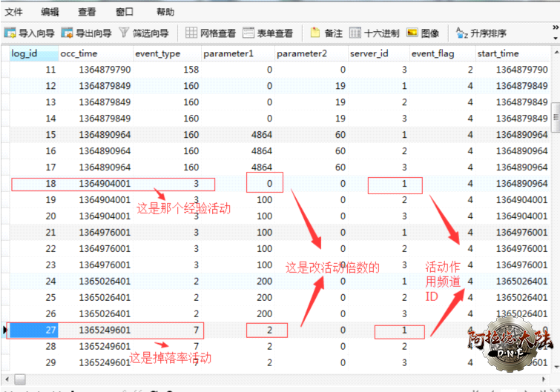
Task: Open the 备注 memo viewer
Action: [x=326, y=33]
